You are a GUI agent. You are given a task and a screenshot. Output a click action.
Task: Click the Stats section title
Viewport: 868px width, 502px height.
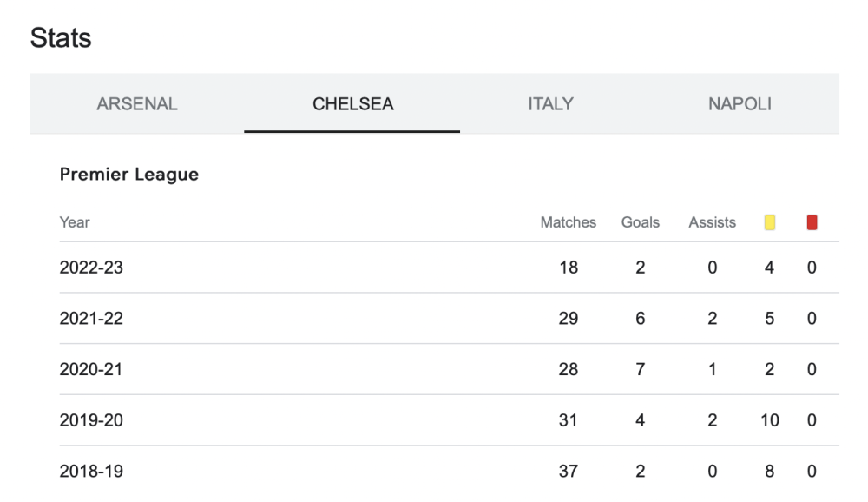click(61, 37)
